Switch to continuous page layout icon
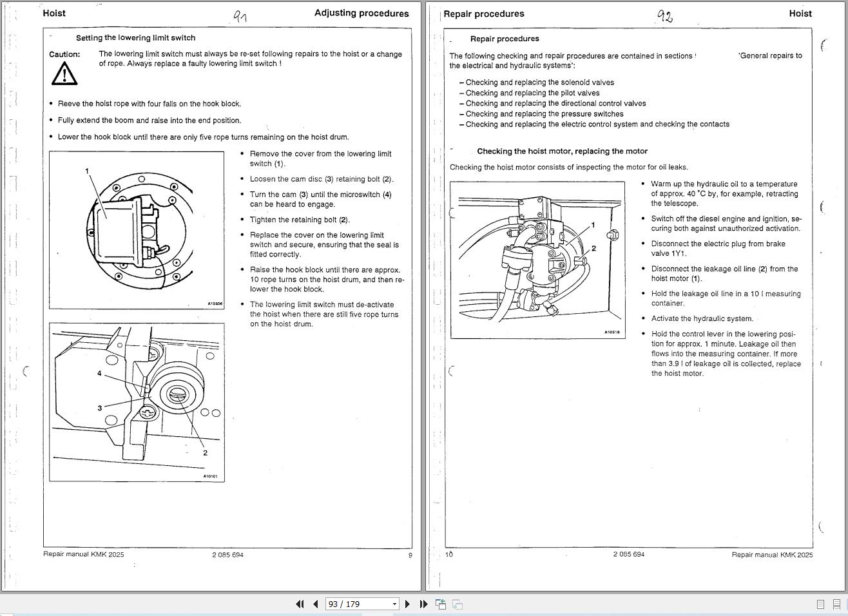This screenshot has width=848, height=616. coord(836,604)
